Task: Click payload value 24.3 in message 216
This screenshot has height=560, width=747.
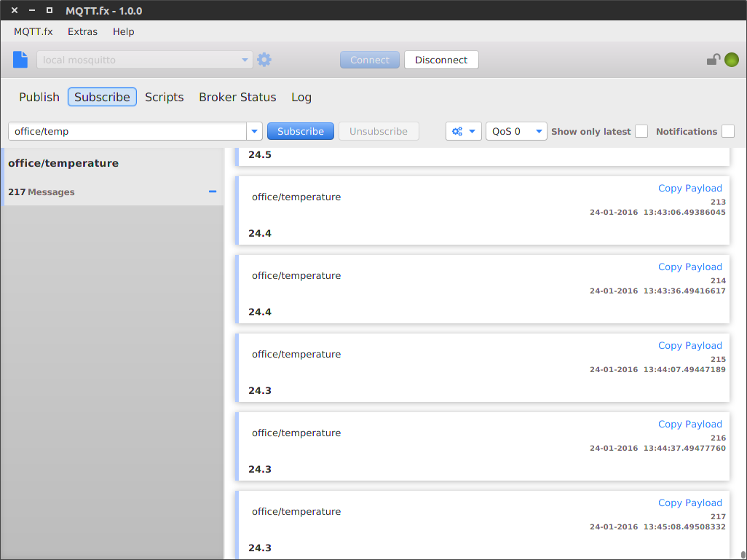Action: [x=260, y=469]
